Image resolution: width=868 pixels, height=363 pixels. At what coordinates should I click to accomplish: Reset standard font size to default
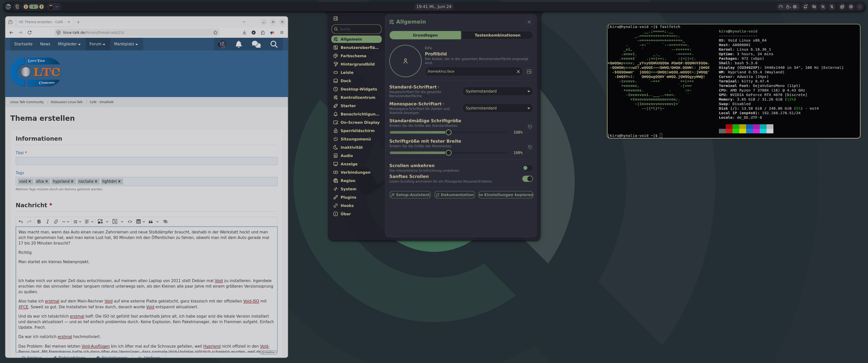pos(530,127)
